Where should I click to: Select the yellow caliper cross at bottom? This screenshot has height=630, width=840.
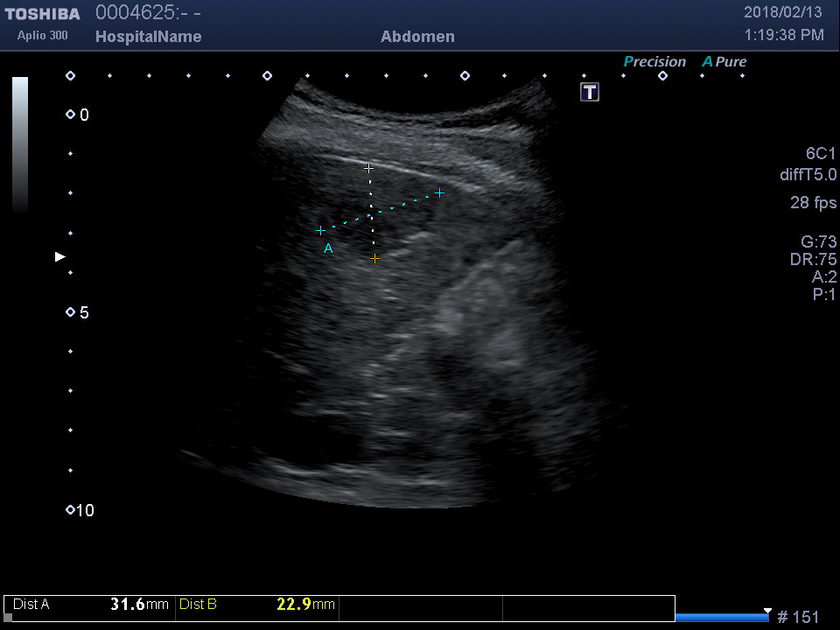coord(374,259)
